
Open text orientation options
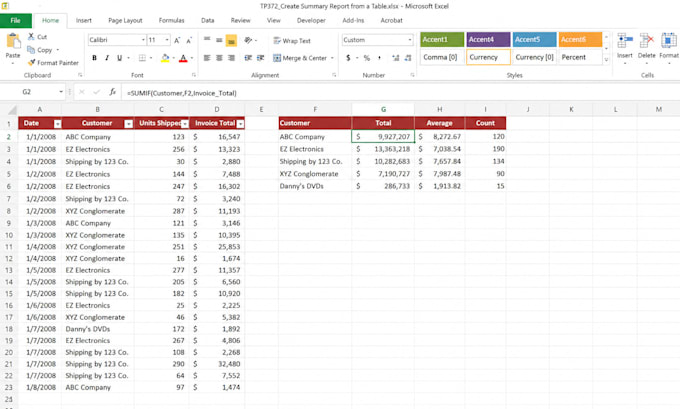[250, 40]
